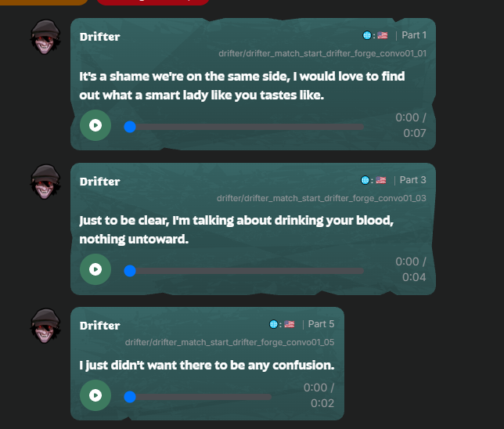This screenshot has width=504, height=429.
Task: Click the Part 5 audio progress slider handle
Action: pos(130,397)
